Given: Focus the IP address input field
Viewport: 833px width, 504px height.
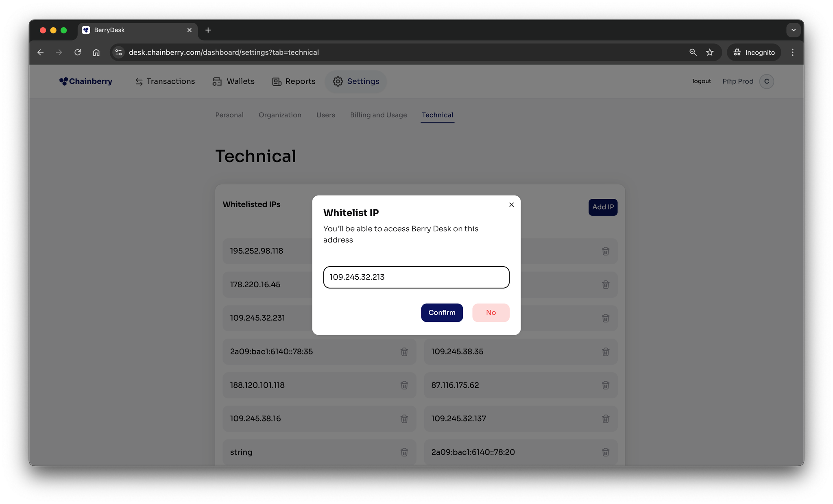Looking at the screenshot, I should coord(416,277).
